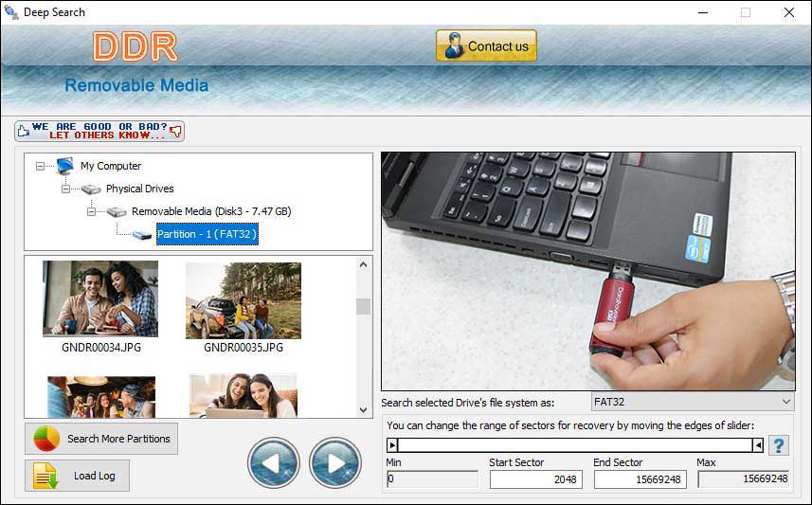The width and height of the screenshot is (812, 505).
Task: Open thumbnail GNDR00035.JPG
Action: (244, 300)
